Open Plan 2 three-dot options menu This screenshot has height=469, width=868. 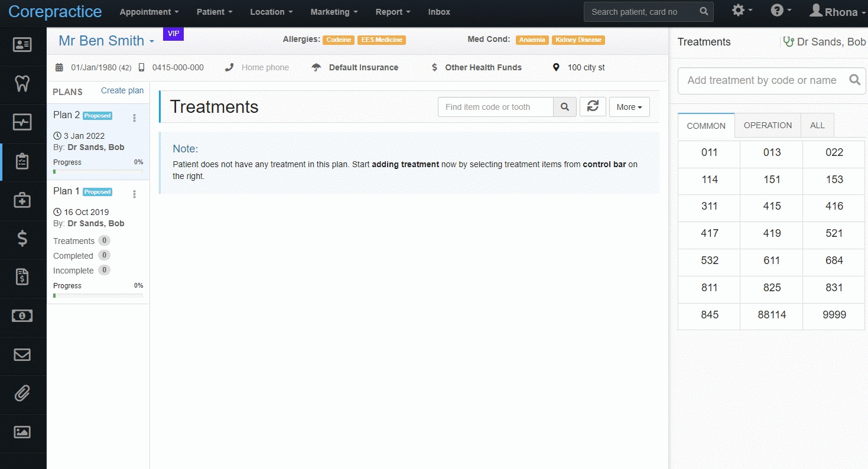pyautogui.click(x=134, y=118)
